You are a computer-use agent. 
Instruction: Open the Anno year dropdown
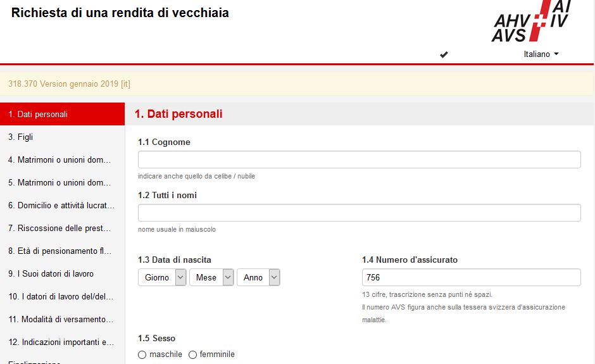(x=258, y=277)
